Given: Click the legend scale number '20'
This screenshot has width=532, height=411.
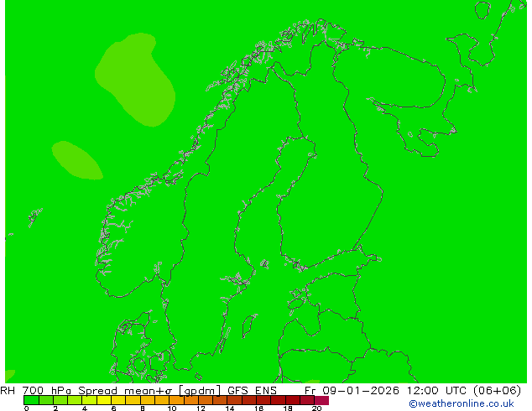Looking at the screenshot, I should 316,408.
